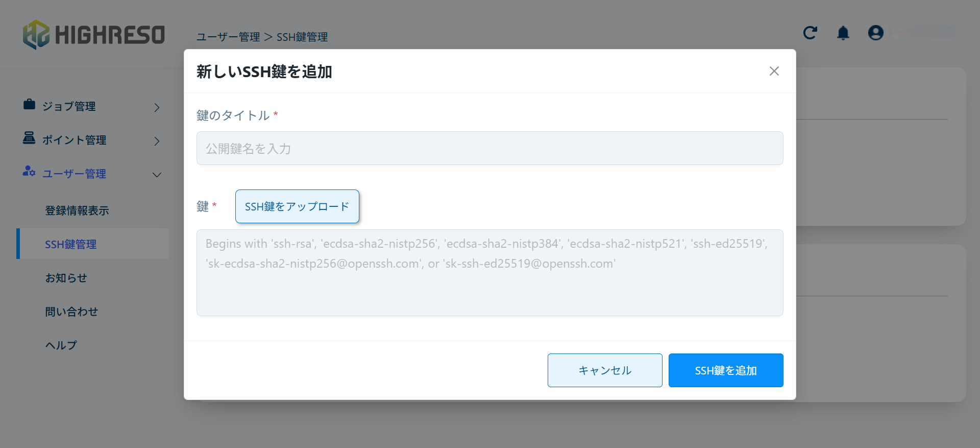
Task: Click the refresh icon in header
Action: coord(810,33)
